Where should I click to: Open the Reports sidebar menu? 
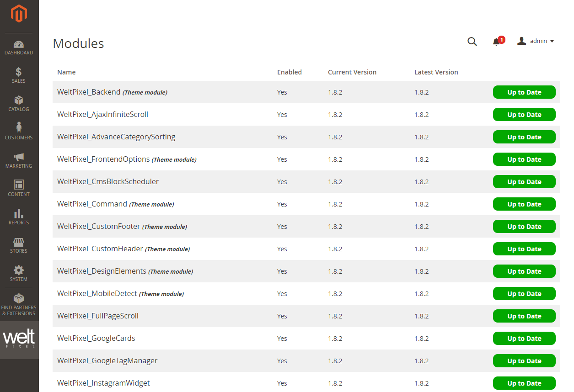(x=19, y=217)
